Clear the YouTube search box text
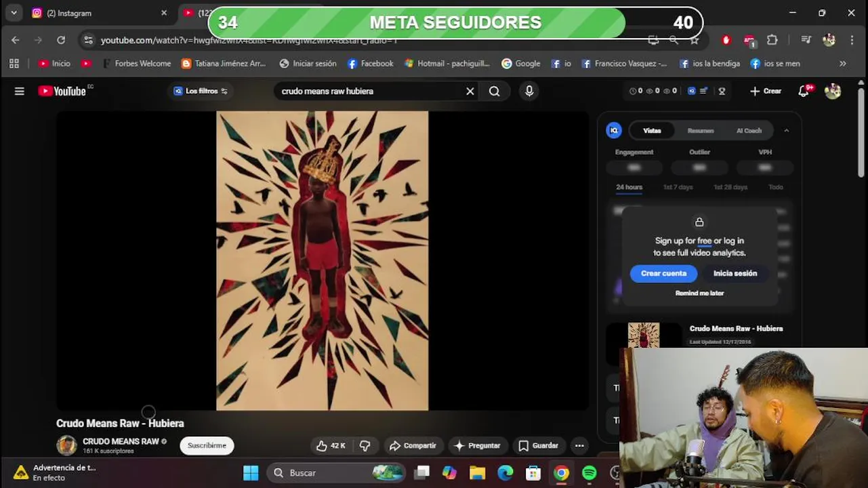The width and height of the screenshot is (868, 488). click(x=470, y=91)
